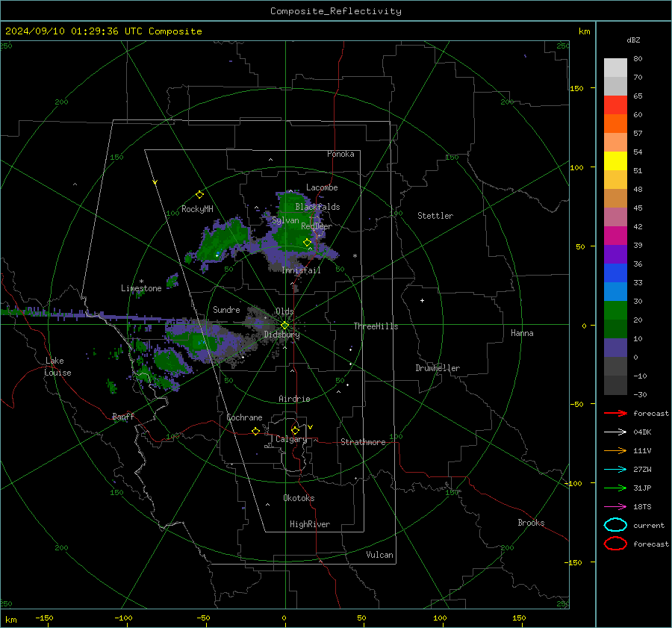
Task: Click the yellow radar-center diamond at Didsbury
Action: tap(284, 326)
